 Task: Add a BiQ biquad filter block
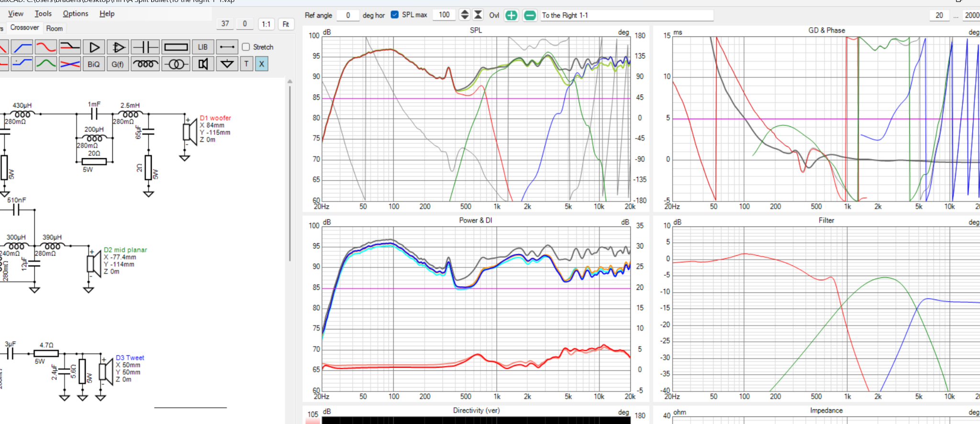click(94, 64)
